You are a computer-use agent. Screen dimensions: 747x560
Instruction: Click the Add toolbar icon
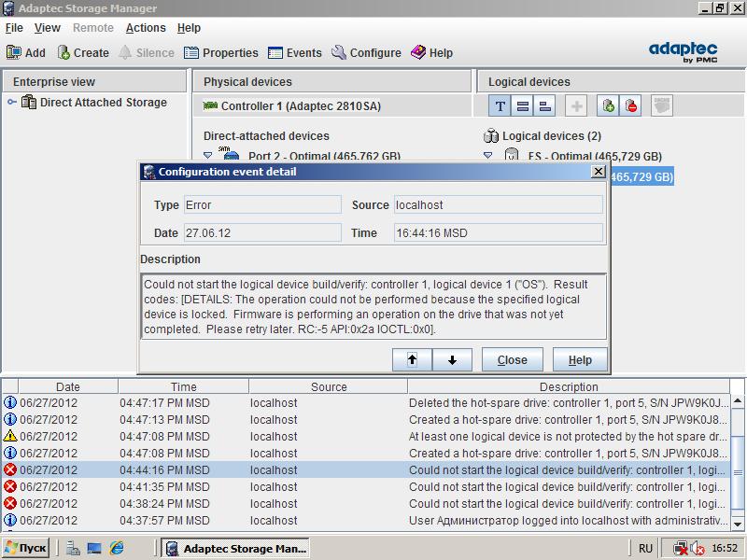25,53
